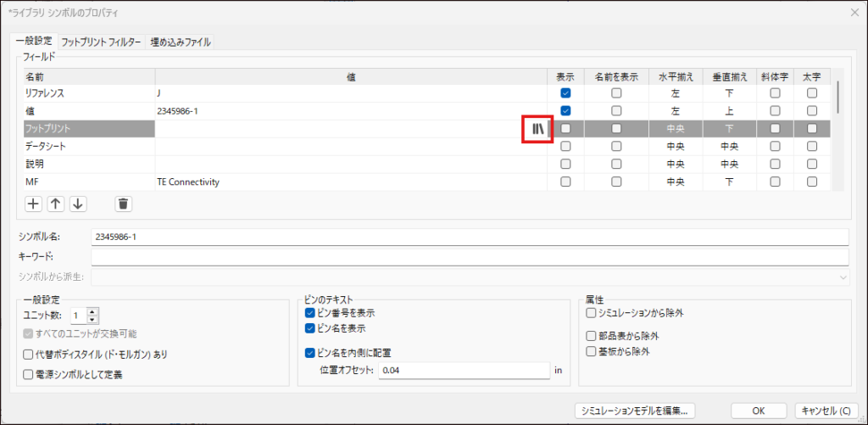Open footprint library browser icon
The width and height of the screenshot is (868, 425).
pos(537,129)
